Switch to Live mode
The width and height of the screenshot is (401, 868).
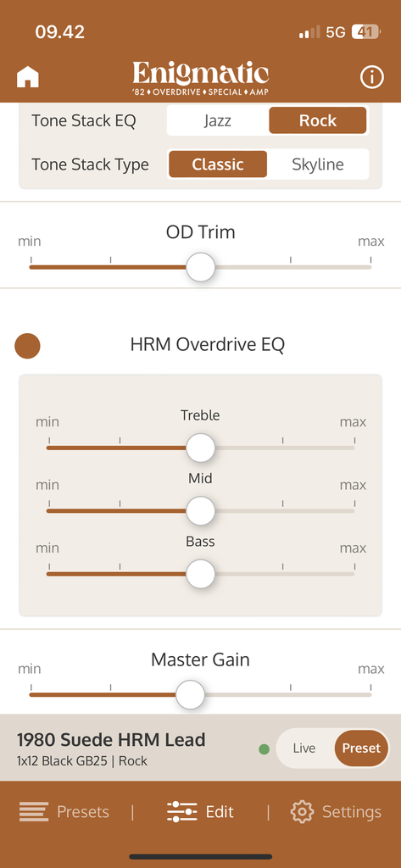[x=304, y=748]
